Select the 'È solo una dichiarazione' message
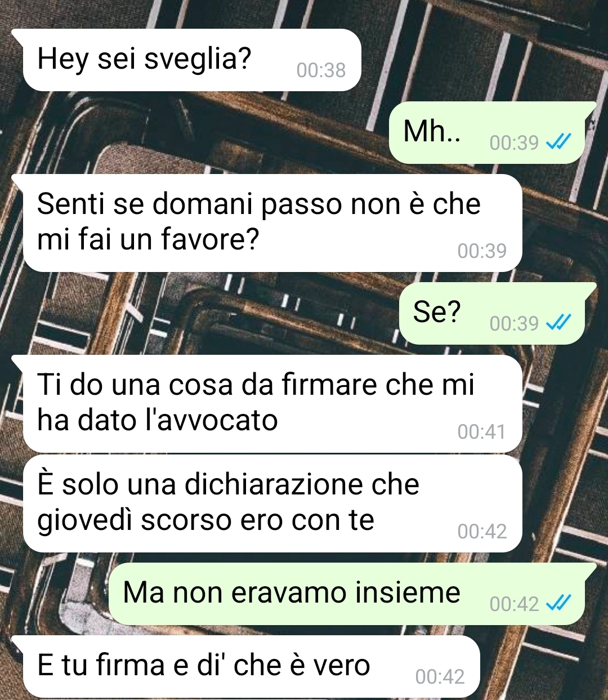 [x=272, y=503]
